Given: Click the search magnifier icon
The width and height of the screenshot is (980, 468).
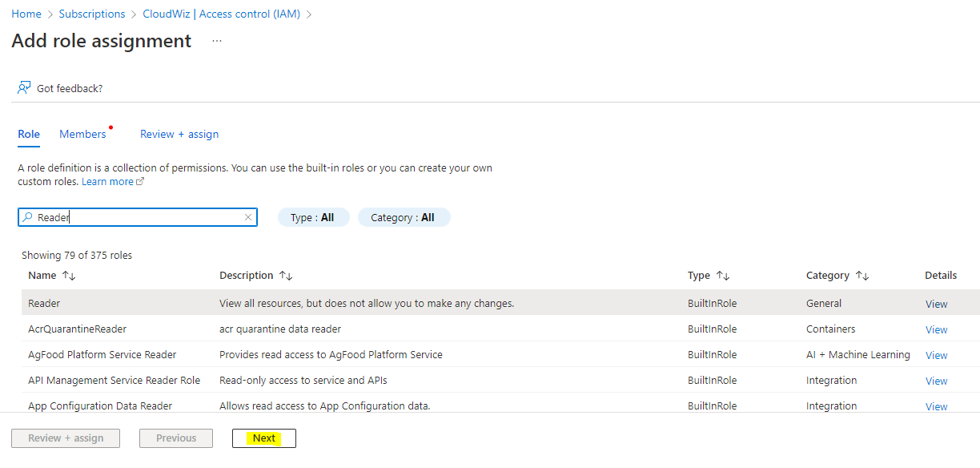Looking at the screenshot, I should pyautogui.click(x=27, y=217).
